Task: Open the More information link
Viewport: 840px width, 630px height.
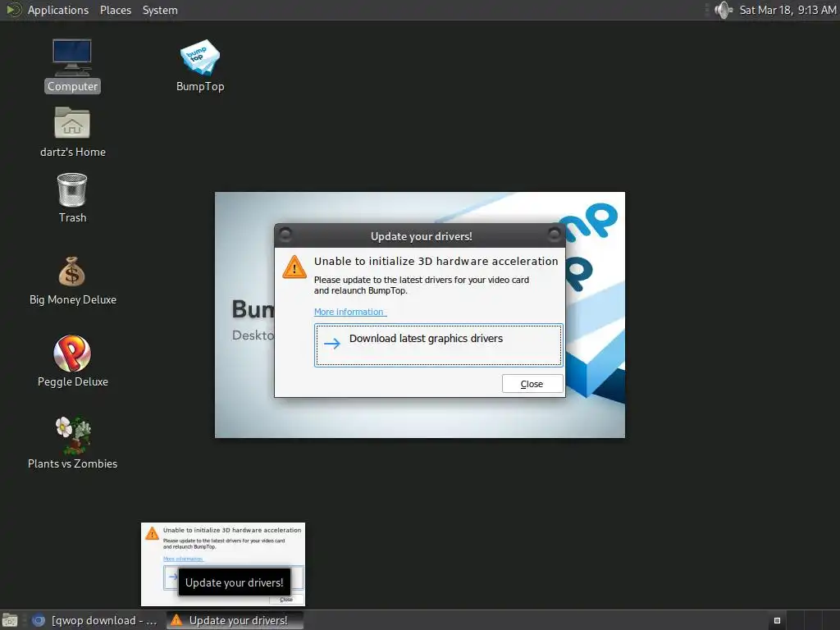Action: point(349,312)
